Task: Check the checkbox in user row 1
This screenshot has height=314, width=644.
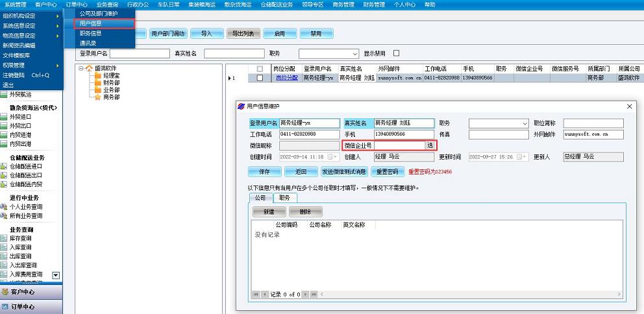Action: tap(260, 78)
